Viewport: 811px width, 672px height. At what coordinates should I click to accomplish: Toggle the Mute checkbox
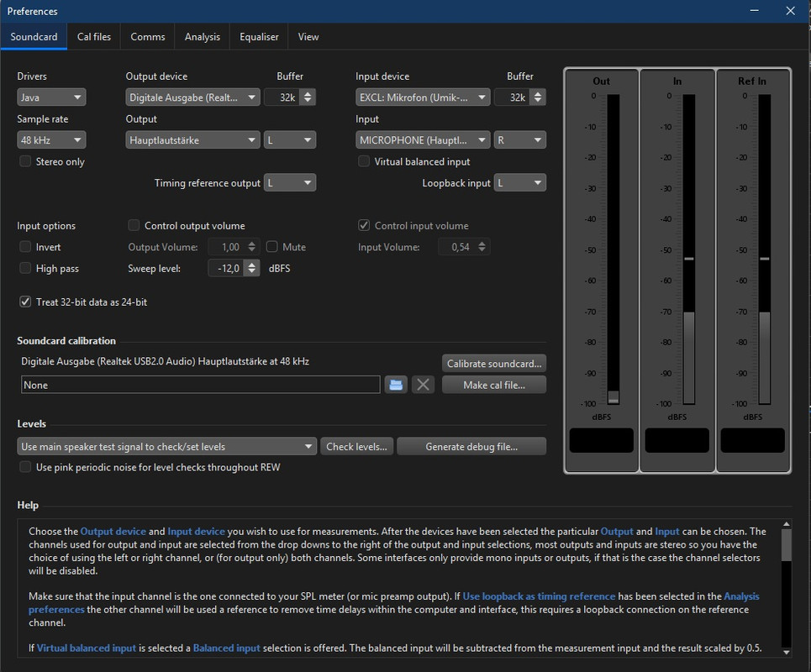coord(271,247)
